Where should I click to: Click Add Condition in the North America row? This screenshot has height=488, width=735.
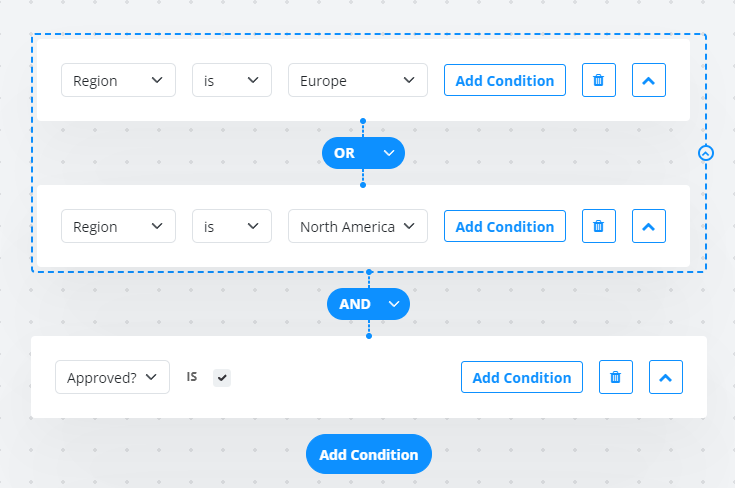504,226
